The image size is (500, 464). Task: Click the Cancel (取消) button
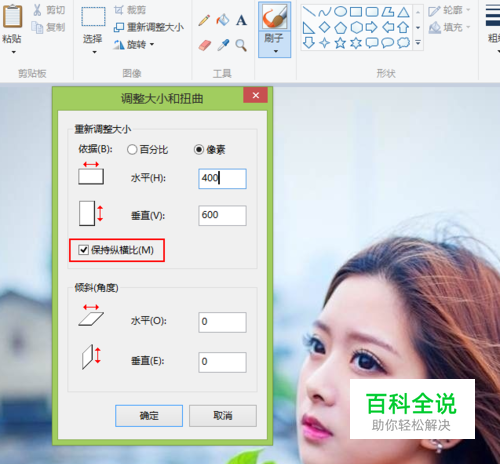[223, 416]
